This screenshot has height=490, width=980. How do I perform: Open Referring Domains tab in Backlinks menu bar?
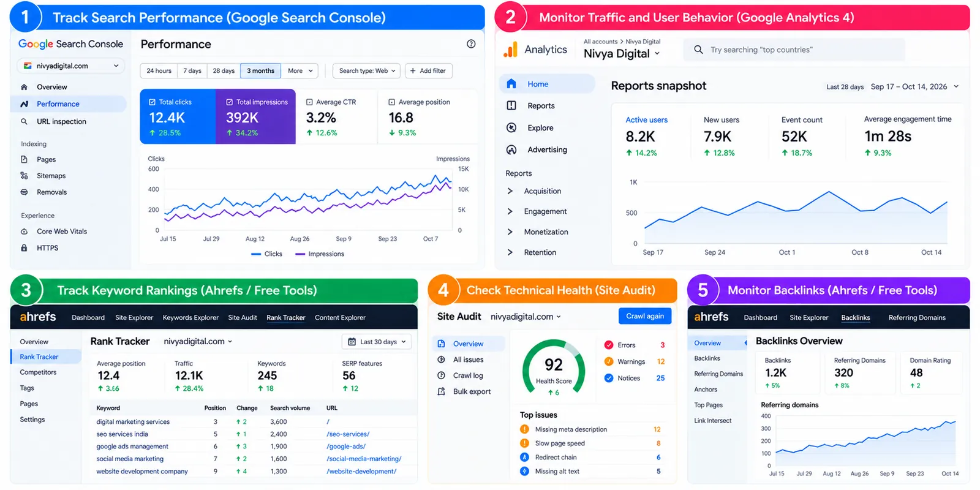pos(917,317)
